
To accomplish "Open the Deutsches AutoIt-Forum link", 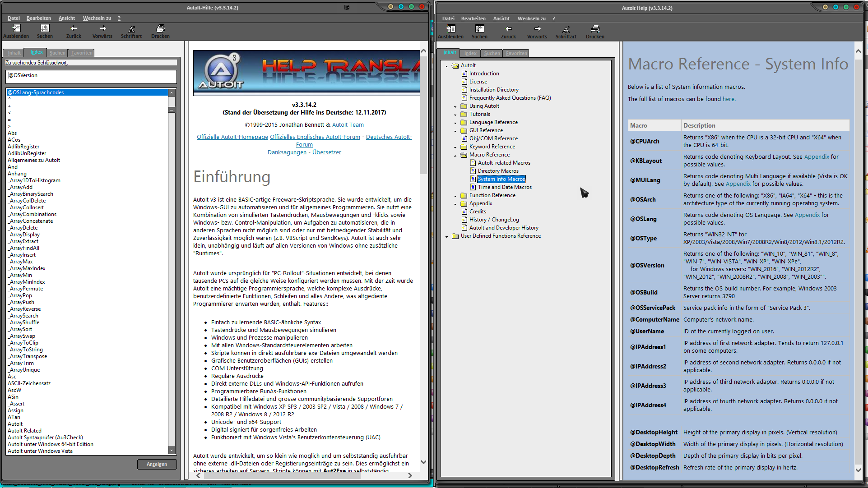I will point(389,137).
